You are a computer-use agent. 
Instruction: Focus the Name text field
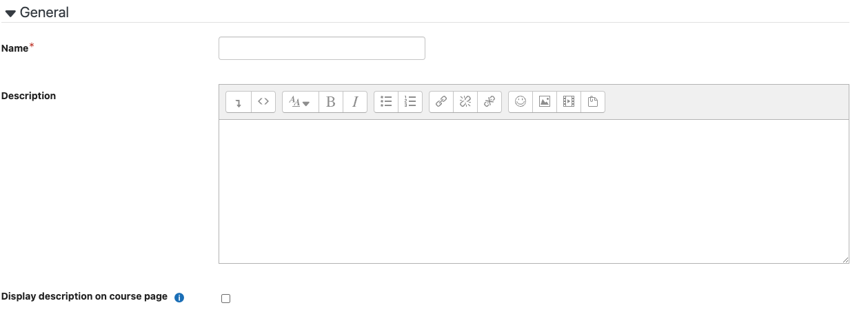pos(322,48)
